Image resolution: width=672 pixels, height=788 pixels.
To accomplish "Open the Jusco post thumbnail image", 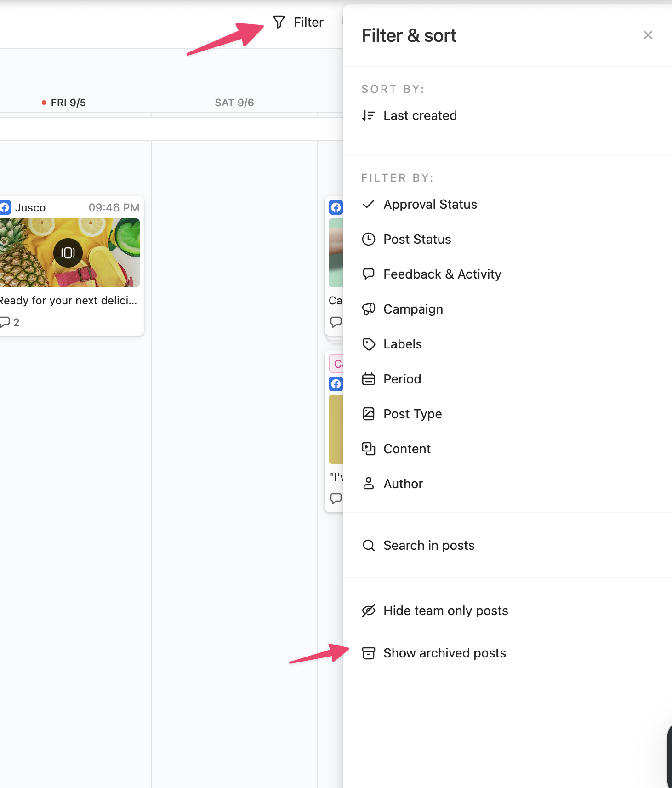I will [x=69, y=253].
